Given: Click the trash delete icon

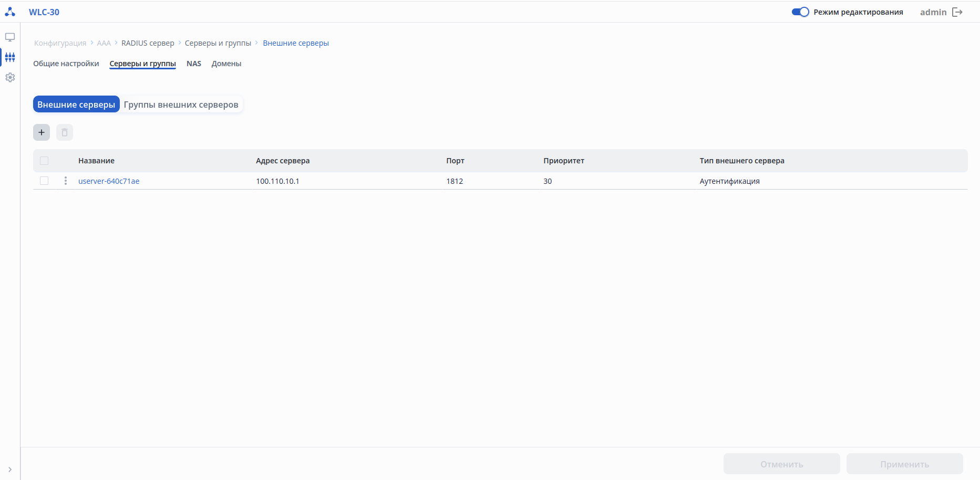Looking at the screenshot, I should click(x=65, y=132).
